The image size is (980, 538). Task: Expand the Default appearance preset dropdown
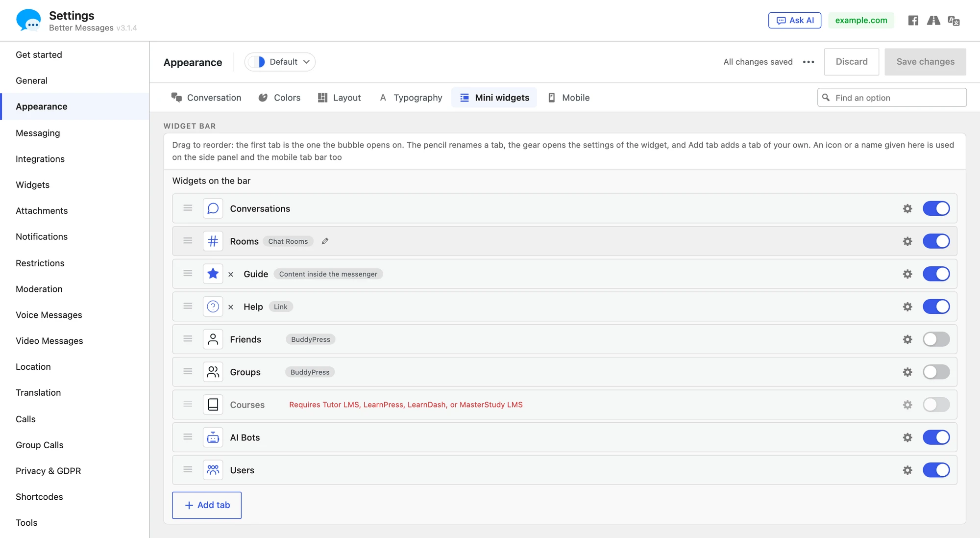[280, 62]
